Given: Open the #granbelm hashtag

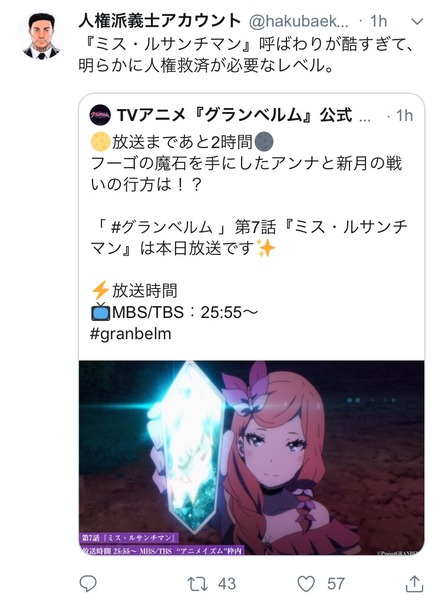Looking at the screenshot, I should tap(130, 334).
